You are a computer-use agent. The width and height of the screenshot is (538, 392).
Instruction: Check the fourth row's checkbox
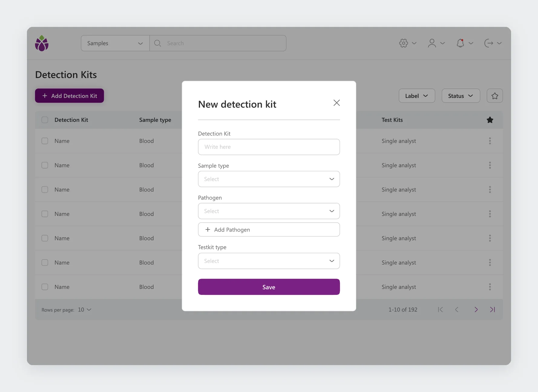pyautogui.click(x=45, y=214)
